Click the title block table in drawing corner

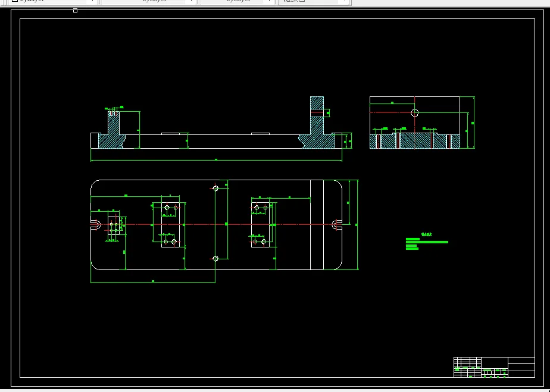pyautogui.click(x=494, y=367)
